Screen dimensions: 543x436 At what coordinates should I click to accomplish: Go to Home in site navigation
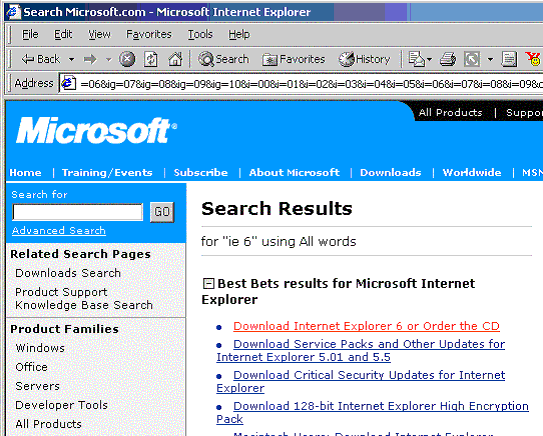click(x=25, y=172)
